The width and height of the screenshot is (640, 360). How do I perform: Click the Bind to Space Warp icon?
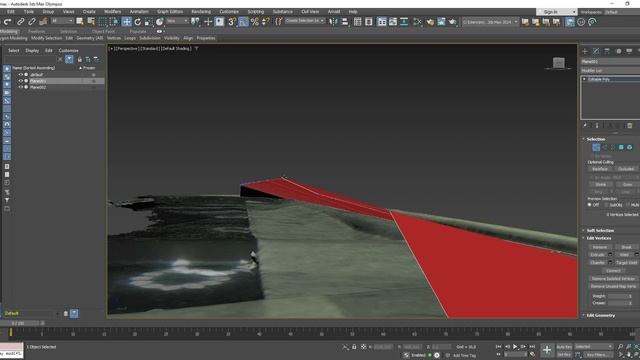pyautogui.click(x=43, y=22)
